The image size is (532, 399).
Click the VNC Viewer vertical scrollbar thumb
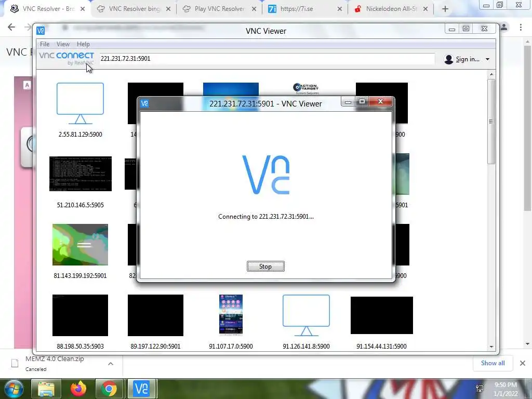point(491,122)
